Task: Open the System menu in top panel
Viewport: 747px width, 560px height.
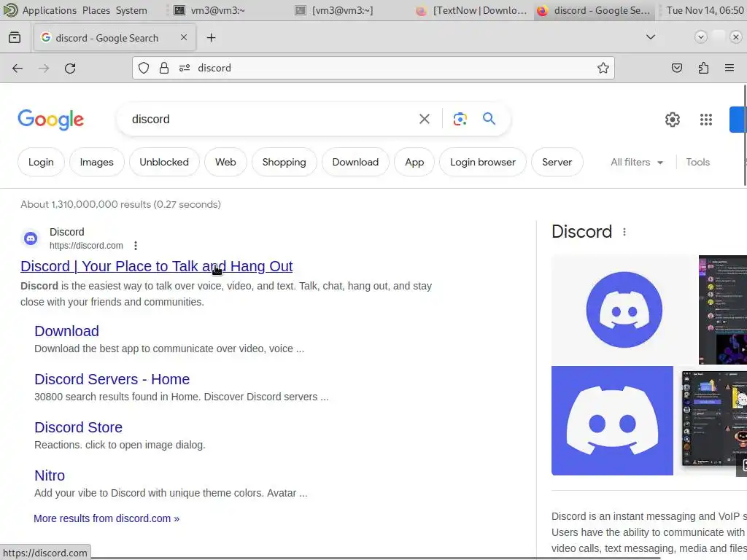Action: tap(131, 10)
